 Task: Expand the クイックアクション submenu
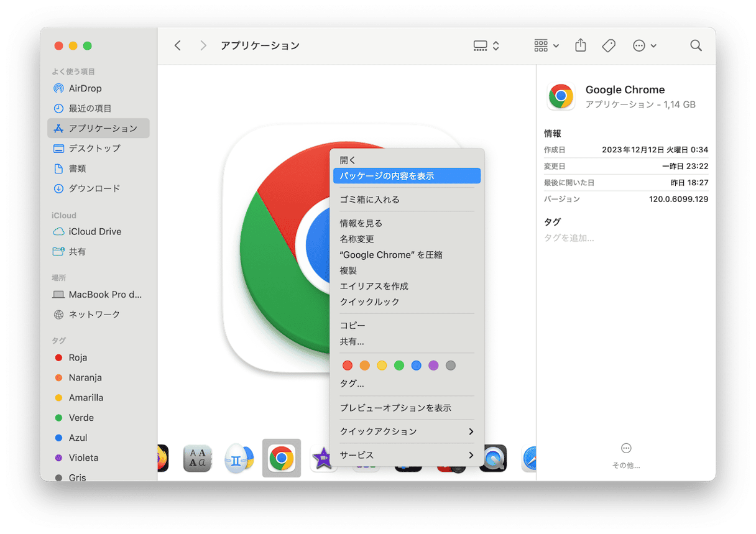click(407, 431)
